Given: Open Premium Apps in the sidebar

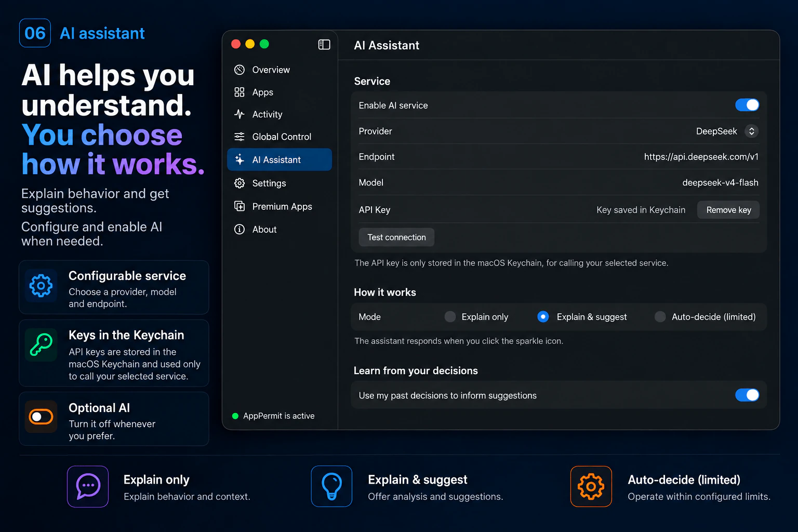Looking at the screenshot, I should pos(280,206).
